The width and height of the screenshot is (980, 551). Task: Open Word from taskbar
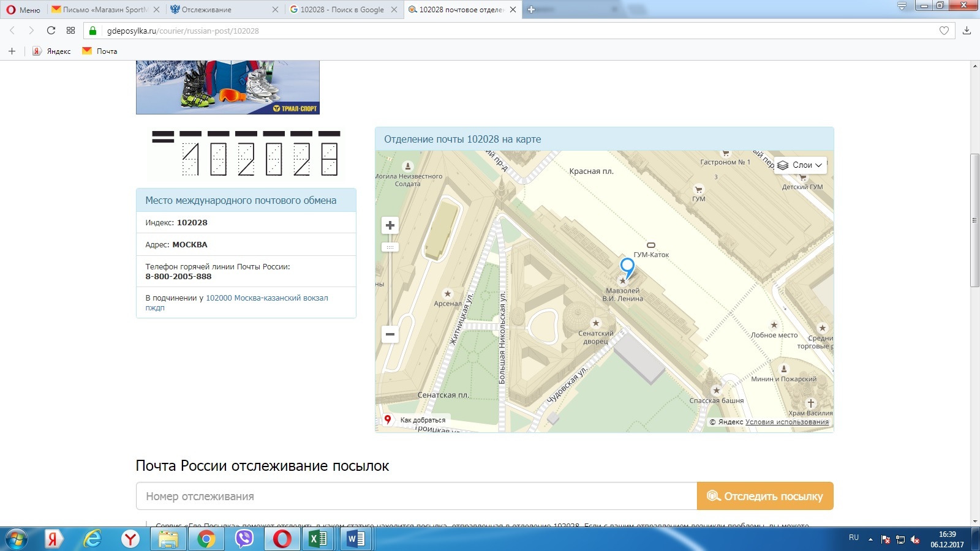[356, 539]
